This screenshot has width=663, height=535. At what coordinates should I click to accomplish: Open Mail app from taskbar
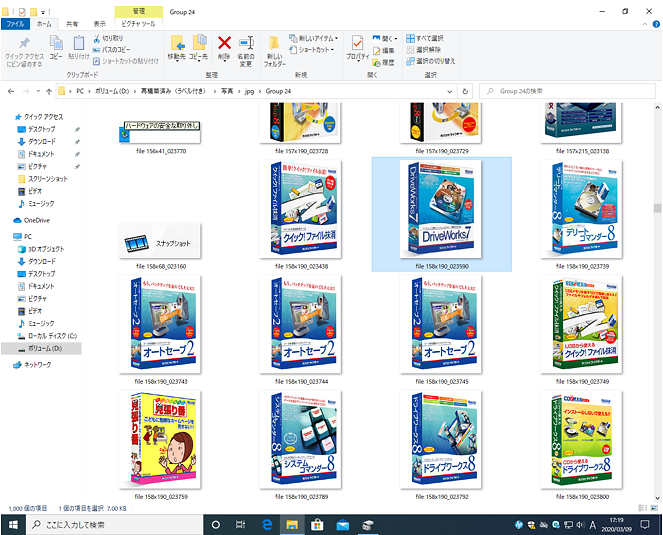click(x=342, y=525)
